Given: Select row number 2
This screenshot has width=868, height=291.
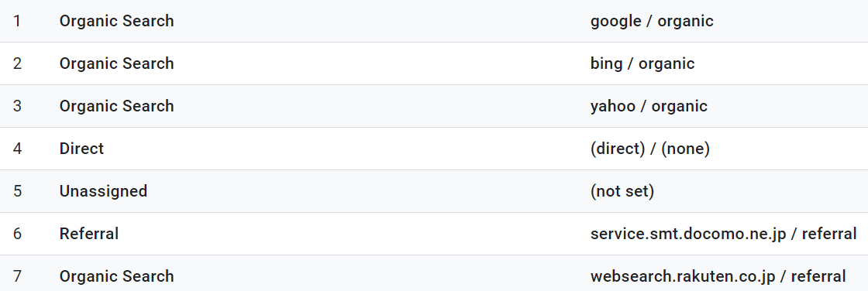Looking at the screenshot, I should (17, 63).
